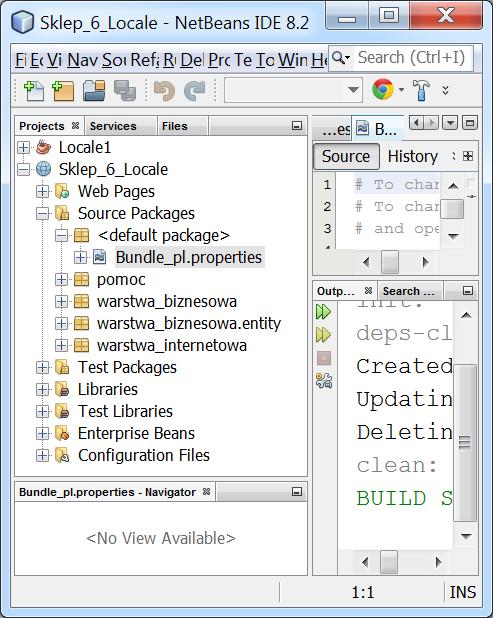Click the editor horizontal scrollbar thumb
This screenshot has width=493, height=618.
tap(390, 262)
